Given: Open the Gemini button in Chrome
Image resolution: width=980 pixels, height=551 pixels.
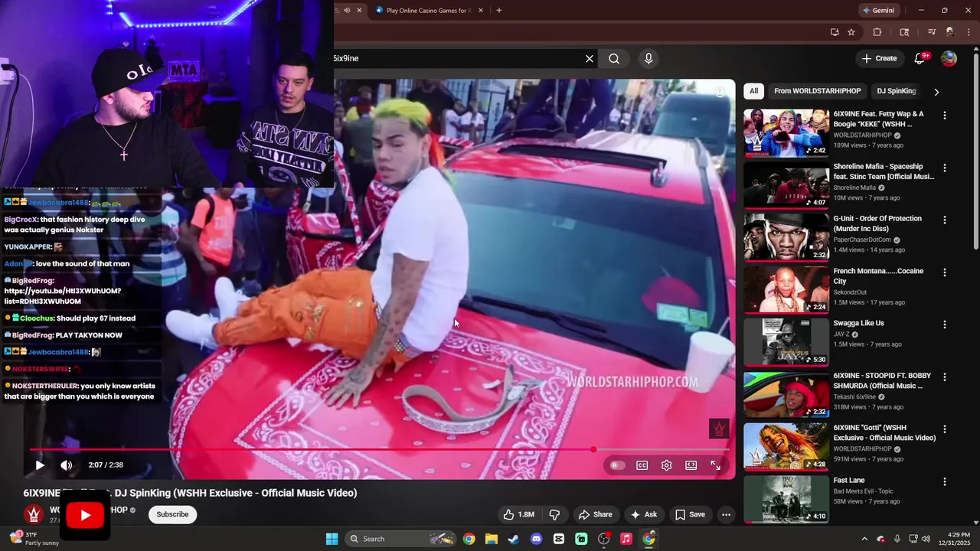Looking at the screenshot, I should 878,11.
